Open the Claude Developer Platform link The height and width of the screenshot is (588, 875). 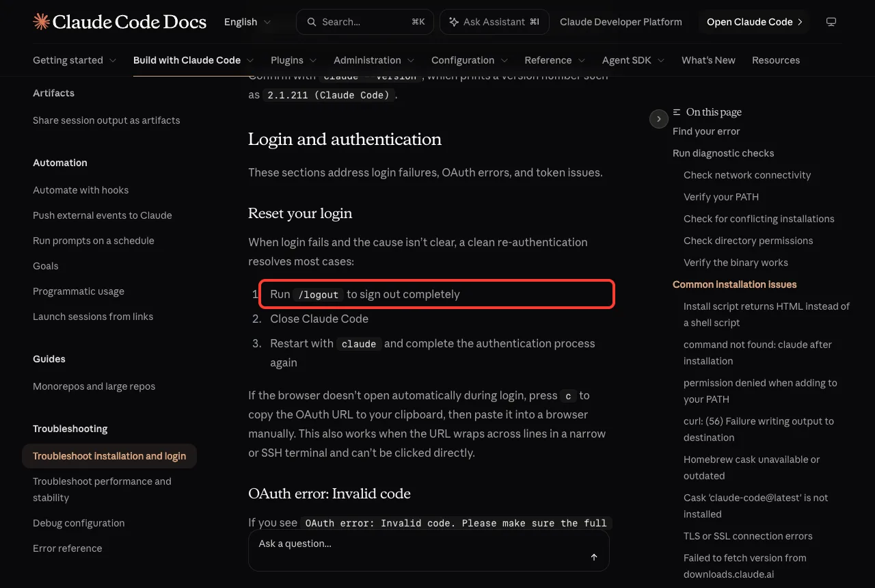click(x=621, y=22)
